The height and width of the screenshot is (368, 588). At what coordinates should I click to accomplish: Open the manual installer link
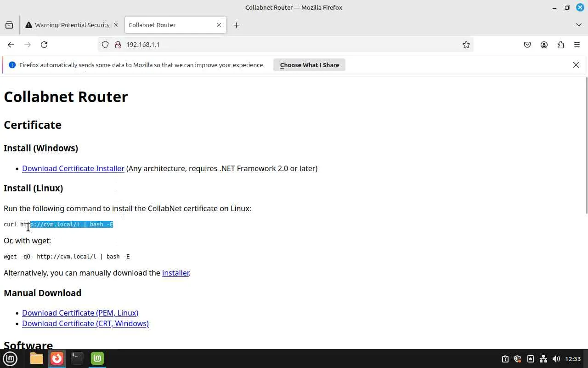tap(175, 273)
